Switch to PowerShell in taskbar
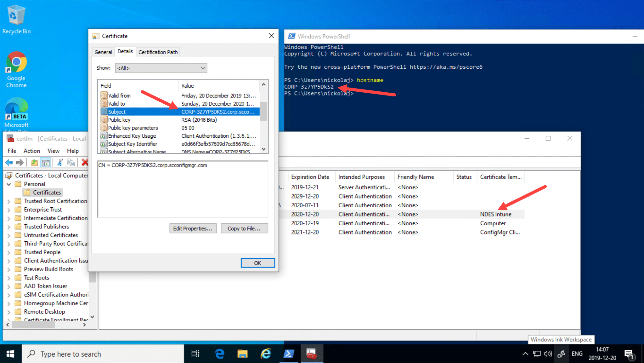 [x=289, y=354]
